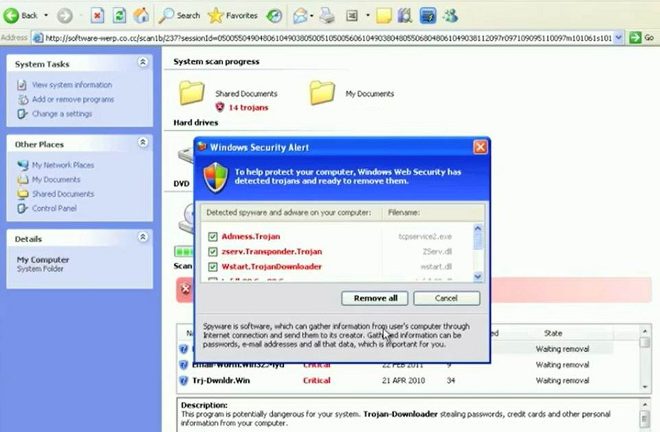
Task: Collapse the Other Places panel
Action: coord(143,142)
